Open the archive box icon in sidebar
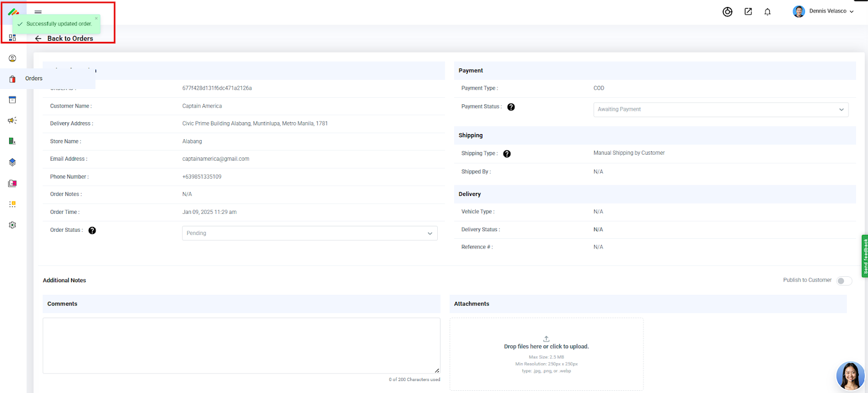This screenshot has width=868, height=393. [x=12, y=100]
